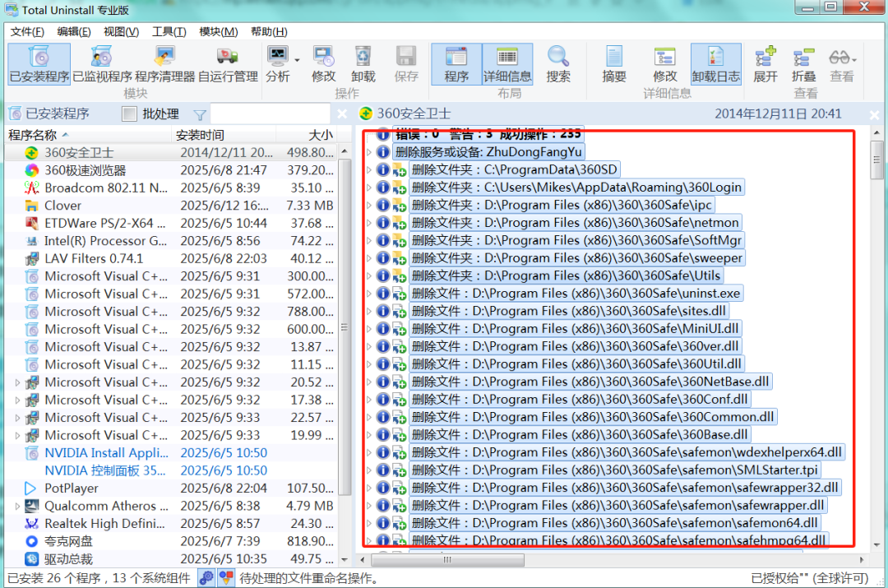Image resolution: width=888 pixels, height=588 pixels.
Task: Click the 修改 icon in 操作 group
Action: click(323, 64)
